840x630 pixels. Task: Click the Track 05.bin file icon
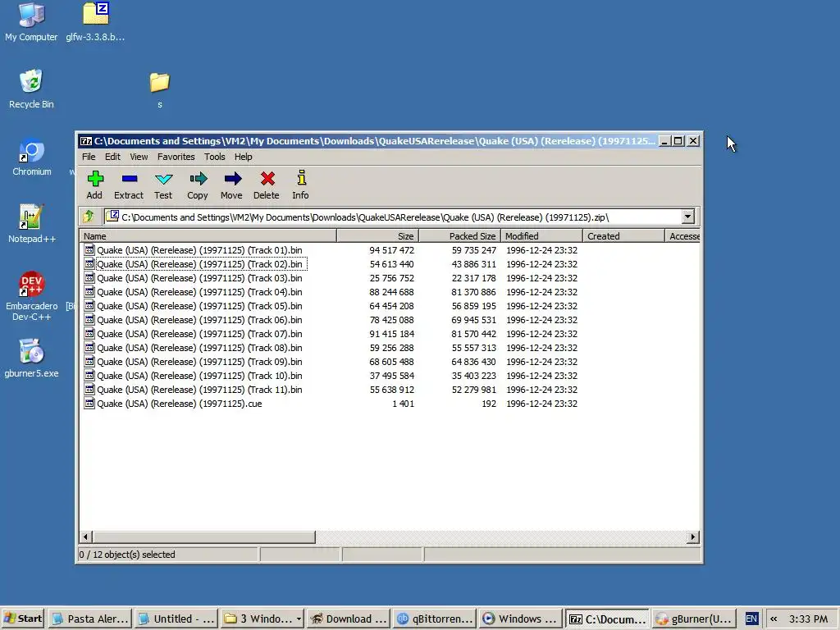point(89,305)
